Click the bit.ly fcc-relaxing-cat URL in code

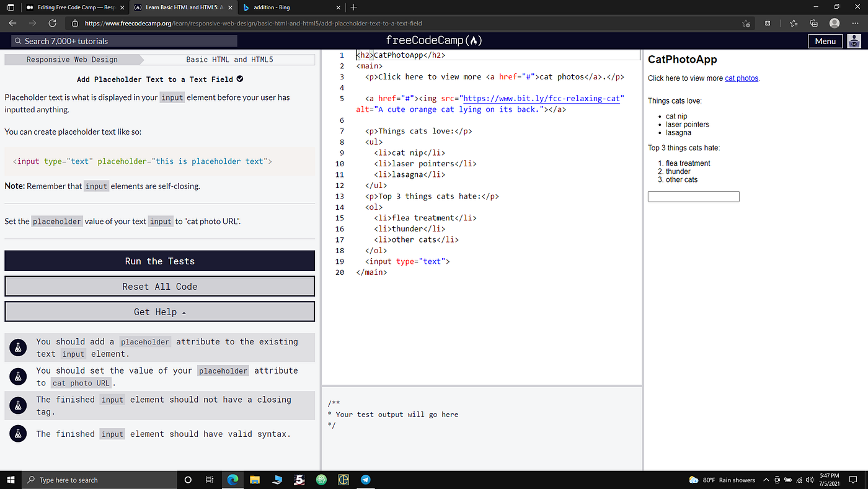tap(541, 99)
